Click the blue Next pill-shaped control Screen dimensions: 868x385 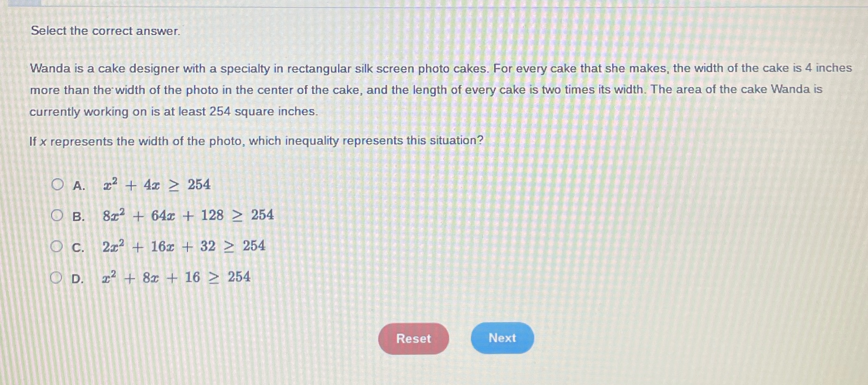[503, 338]
